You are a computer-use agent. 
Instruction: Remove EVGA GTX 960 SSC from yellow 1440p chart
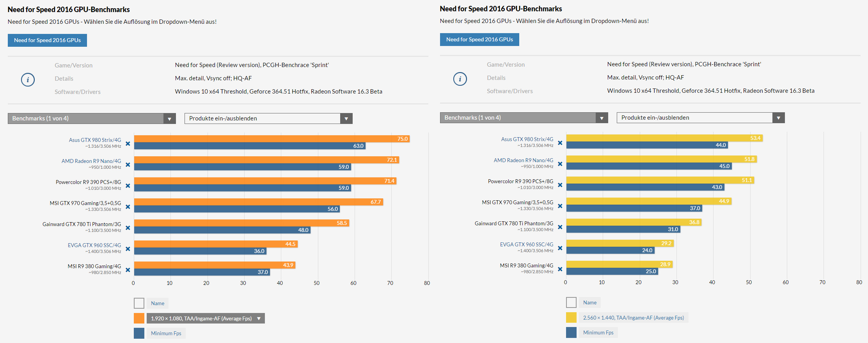560,248
